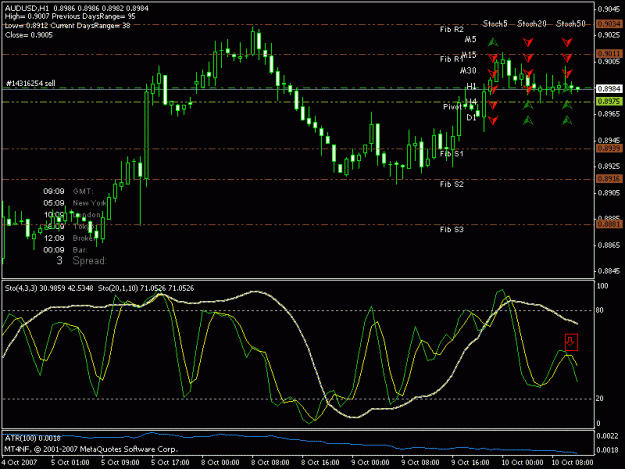This screenshot has width=625, height=469.
Task: Select the 0.9011 orange price tag
Action: tap(609, 53)
